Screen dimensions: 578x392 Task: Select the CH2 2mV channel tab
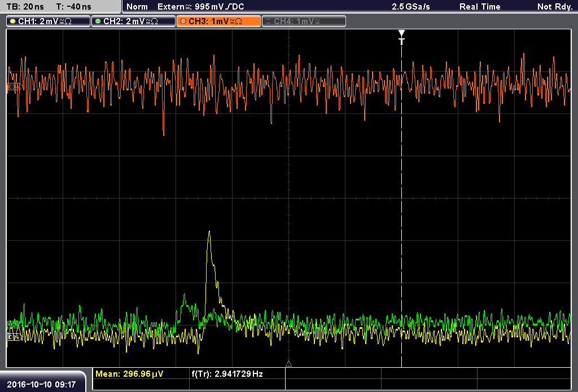pyautogui.click(x=133, y=21)
